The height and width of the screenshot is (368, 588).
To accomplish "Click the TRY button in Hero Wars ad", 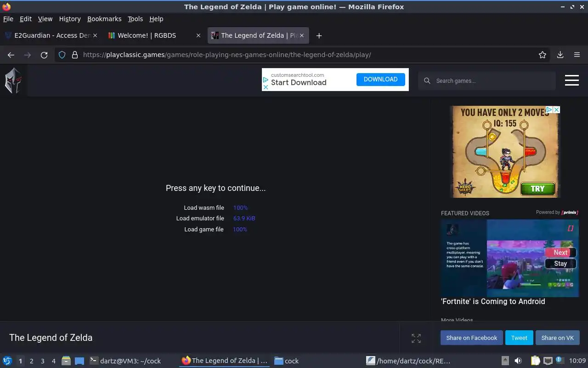I will 537,189.
